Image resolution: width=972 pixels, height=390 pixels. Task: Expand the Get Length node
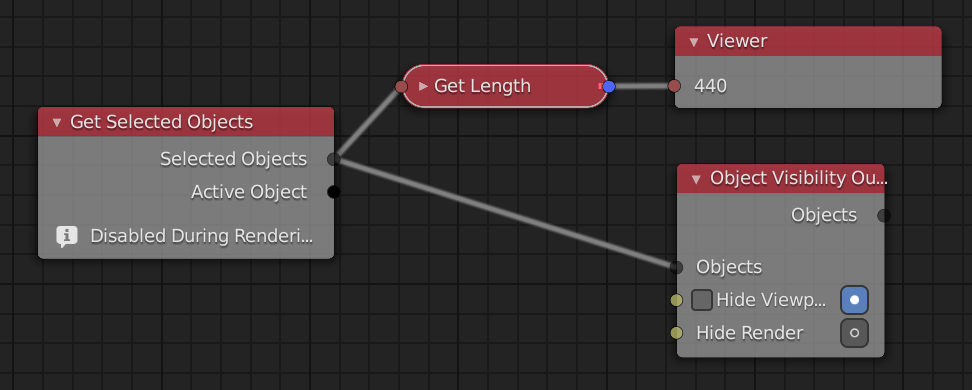(423, 86)
